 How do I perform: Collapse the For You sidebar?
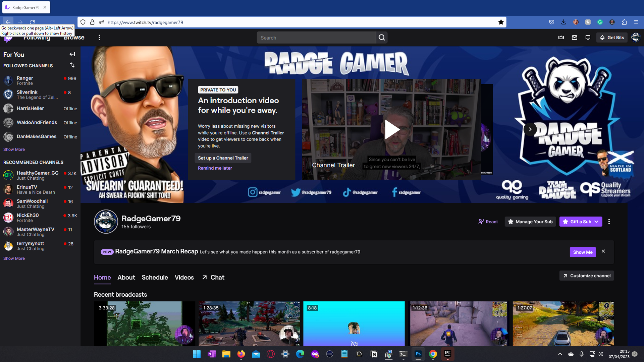point(72,54)
